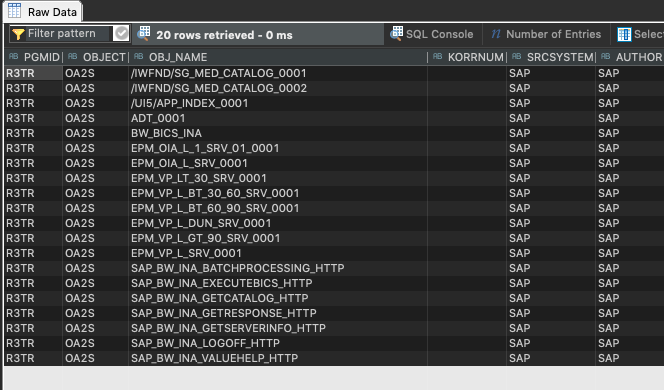
Task: Click the OA2S cell in the BW_BICS_INA row
Action: [x=96, y=133]
